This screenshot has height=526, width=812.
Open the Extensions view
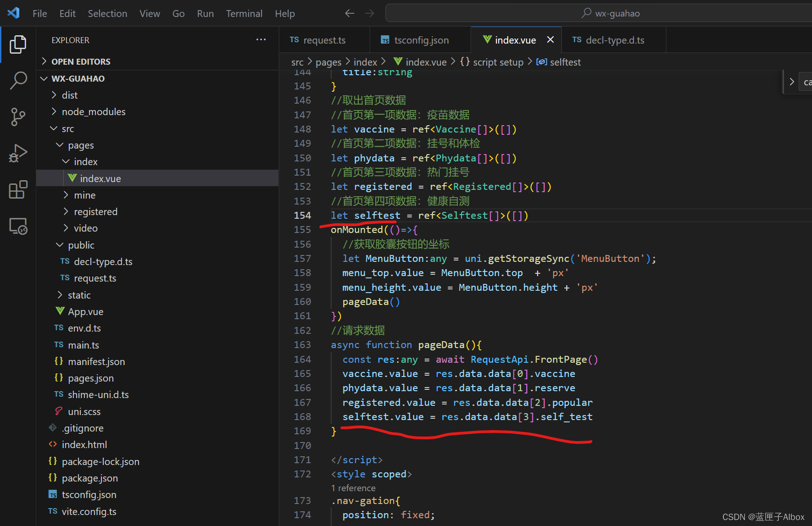[18, 189]
